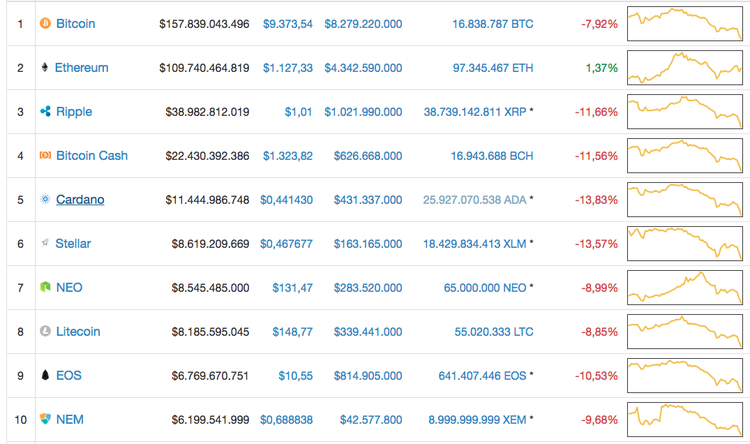Open the Cardano coin page link

point(80,199)
